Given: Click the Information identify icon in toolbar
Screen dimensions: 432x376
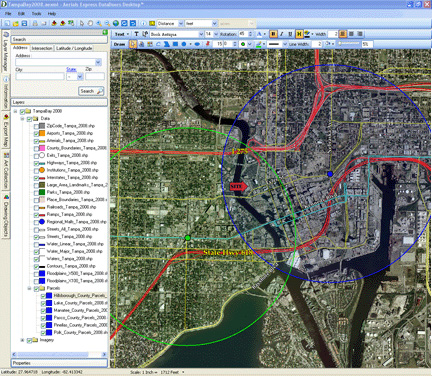Looking at the screenshot, I should 144,23.
